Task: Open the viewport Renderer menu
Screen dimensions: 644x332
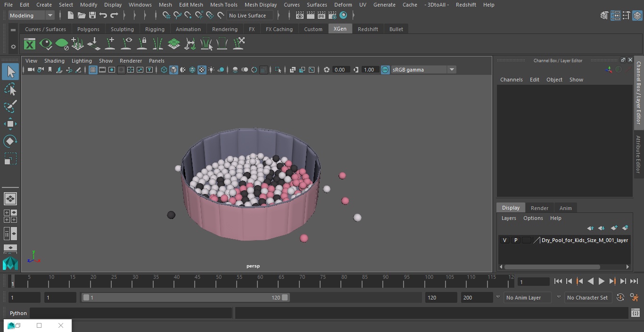Action: pos(131,61)
